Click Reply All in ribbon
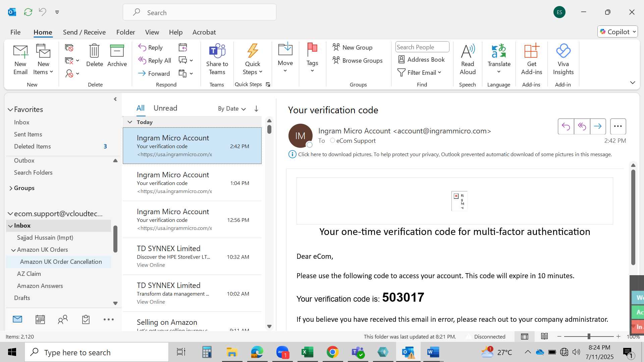This screenshot has height=362, width=644. point(155,60)
